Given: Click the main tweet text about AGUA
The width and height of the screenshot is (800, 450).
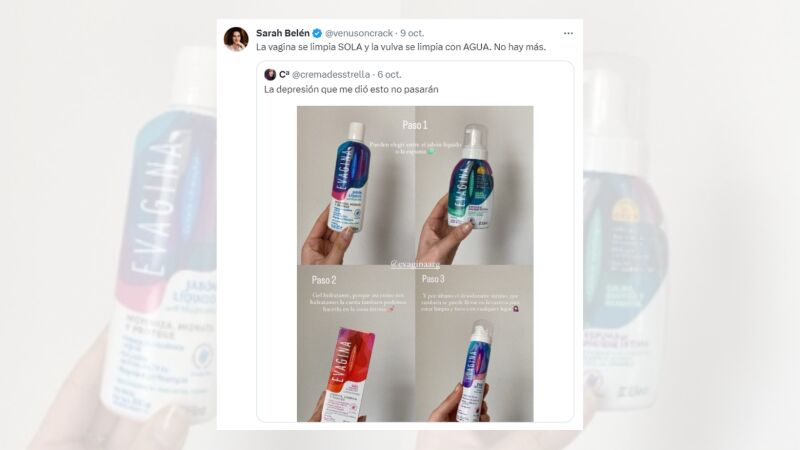Looking at the screenshot, I should pyautogui.click(x=401, y=47).
